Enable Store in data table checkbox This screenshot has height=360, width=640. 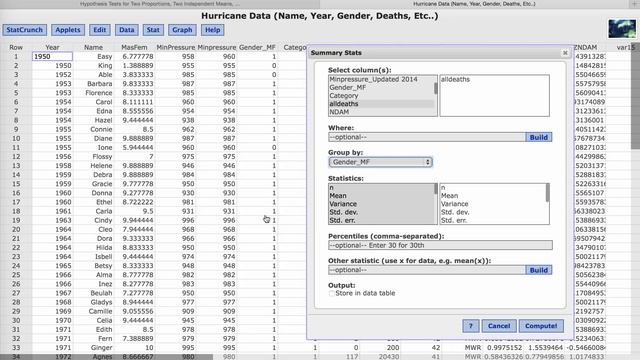click(x=331, y=293)
